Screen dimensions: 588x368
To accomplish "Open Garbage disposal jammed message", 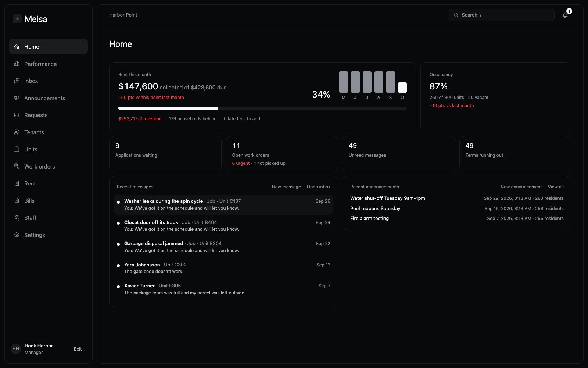I will click(x=223, y=247).
